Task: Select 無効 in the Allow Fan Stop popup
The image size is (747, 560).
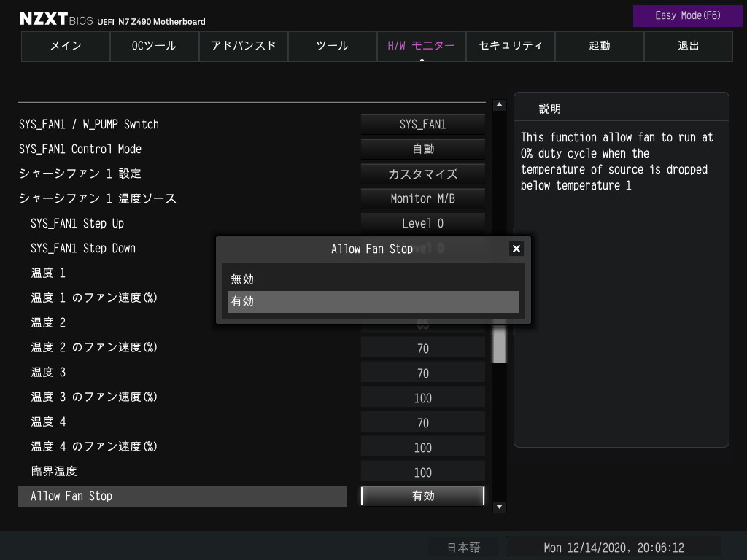Action: tap(373, 279)
